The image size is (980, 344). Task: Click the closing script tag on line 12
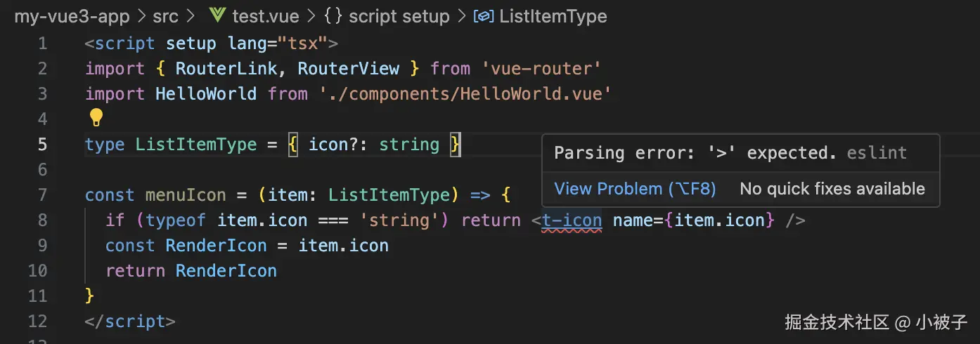coord(129,322)
